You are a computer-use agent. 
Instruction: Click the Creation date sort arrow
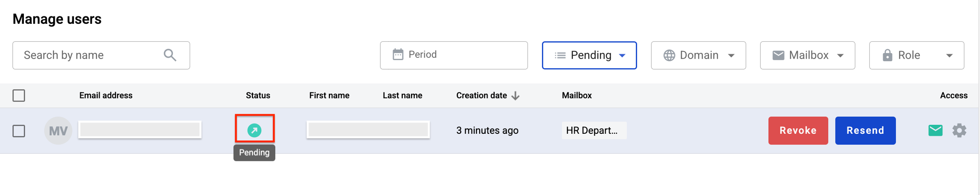pyautogui.click(x=516, y=96)
